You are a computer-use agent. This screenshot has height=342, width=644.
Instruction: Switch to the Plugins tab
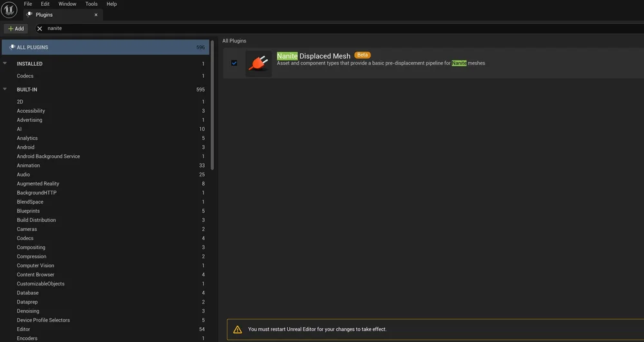[x=62, y=15]
